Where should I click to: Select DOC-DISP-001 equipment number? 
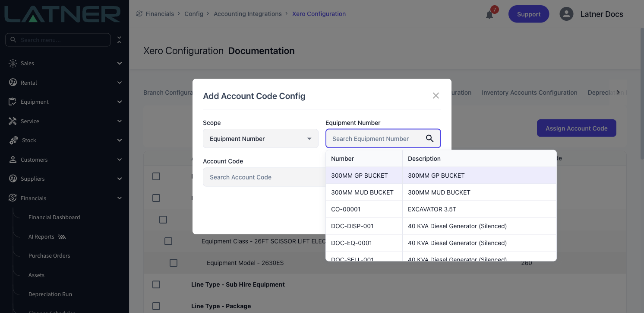tap(352, 226)
